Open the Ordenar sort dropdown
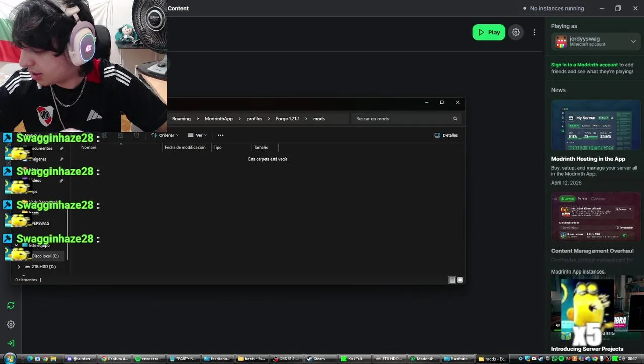 (x=165, y=135)
